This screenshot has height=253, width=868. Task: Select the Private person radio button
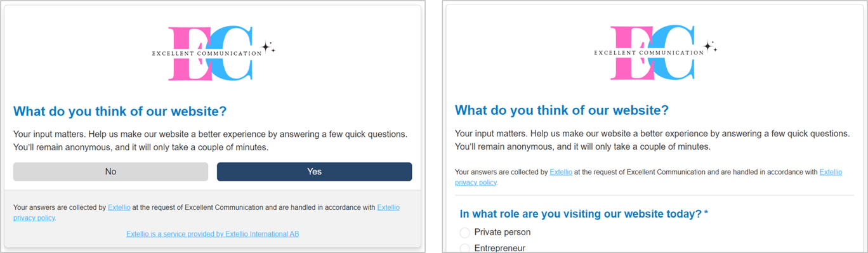(x=465, y=233)
